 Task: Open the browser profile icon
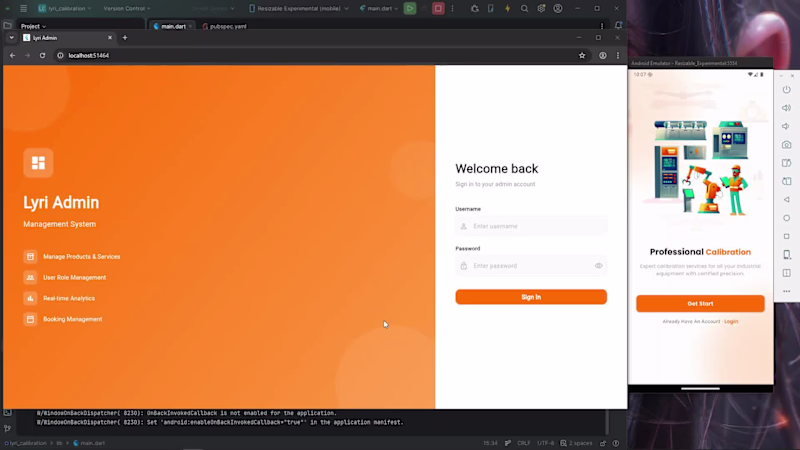pos(603,55)
